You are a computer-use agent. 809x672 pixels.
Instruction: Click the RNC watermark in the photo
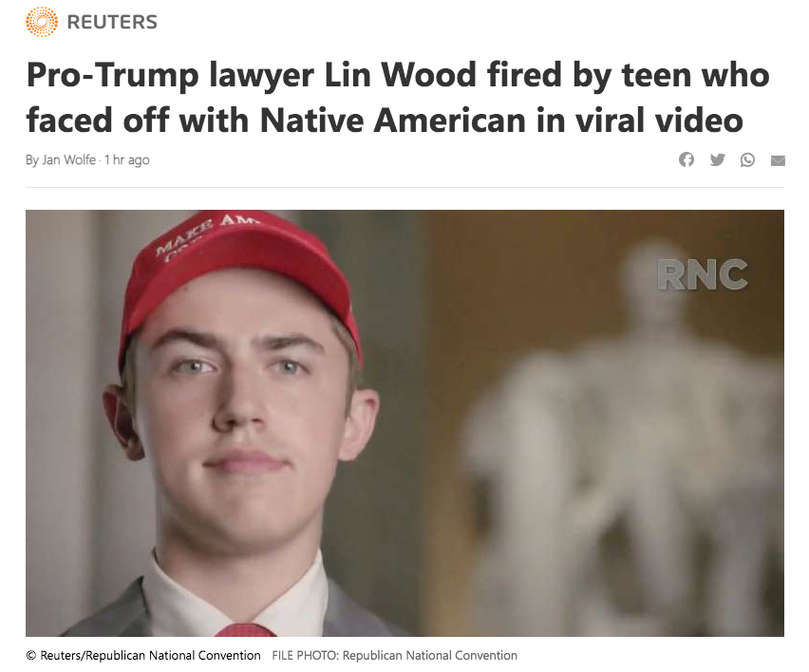coord(703,275)
